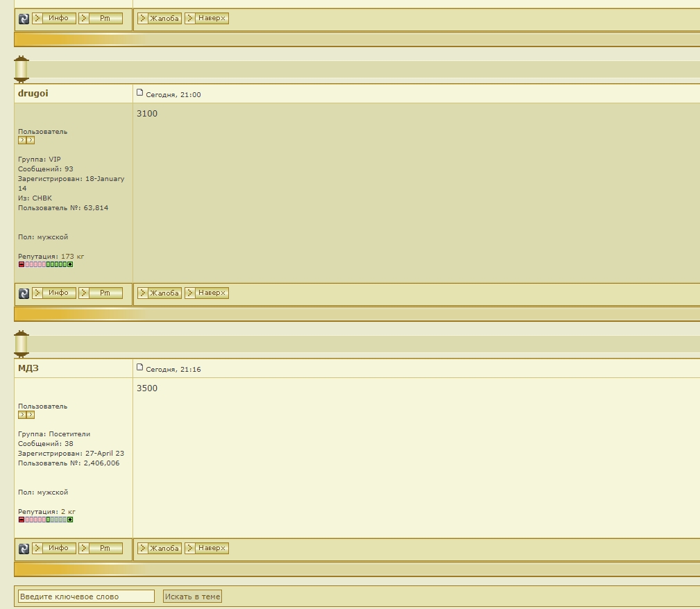The height and width of the screenshot is (609, 700).
Task: Focus the keyword search field
Action: 86,597
